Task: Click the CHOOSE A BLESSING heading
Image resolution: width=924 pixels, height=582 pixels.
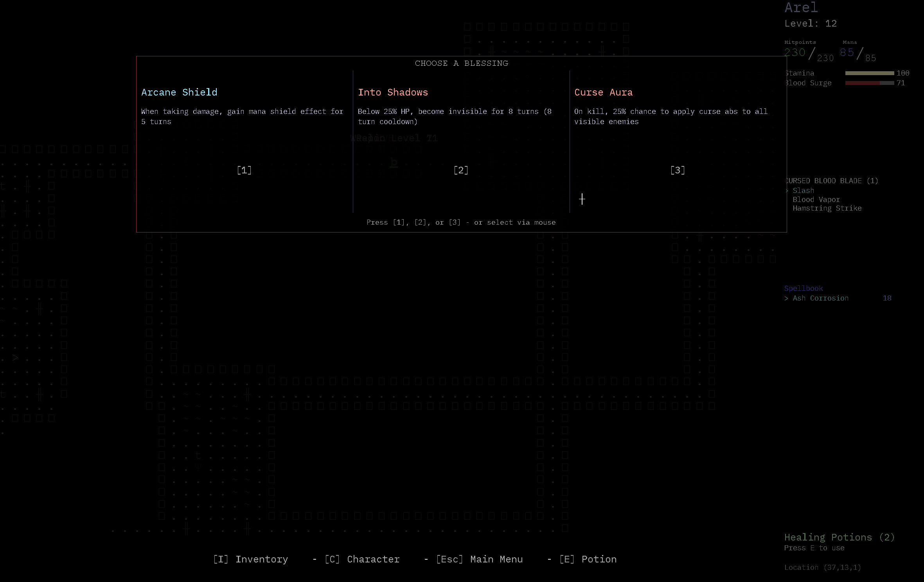Action: [x=462, y=63]
